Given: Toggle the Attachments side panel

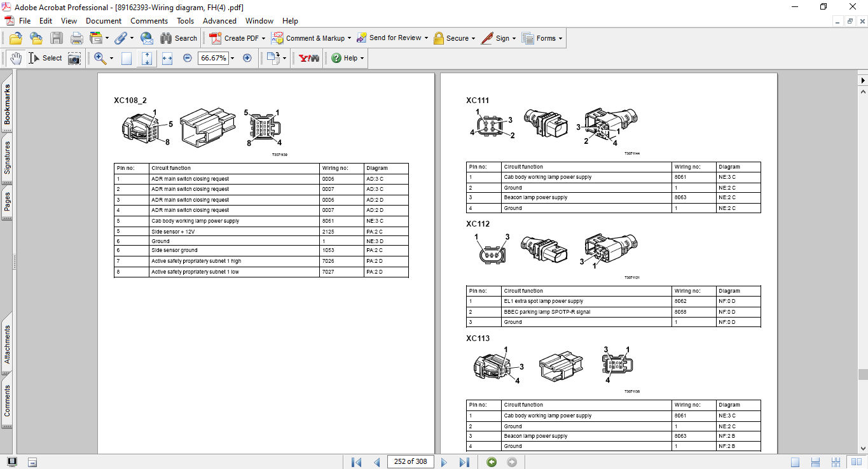Looking at the screenshot, I should (7, 344).
